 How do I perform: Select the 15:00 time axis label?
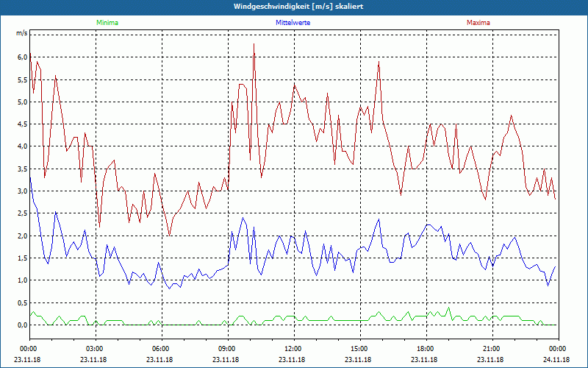[x=359, y=349]
